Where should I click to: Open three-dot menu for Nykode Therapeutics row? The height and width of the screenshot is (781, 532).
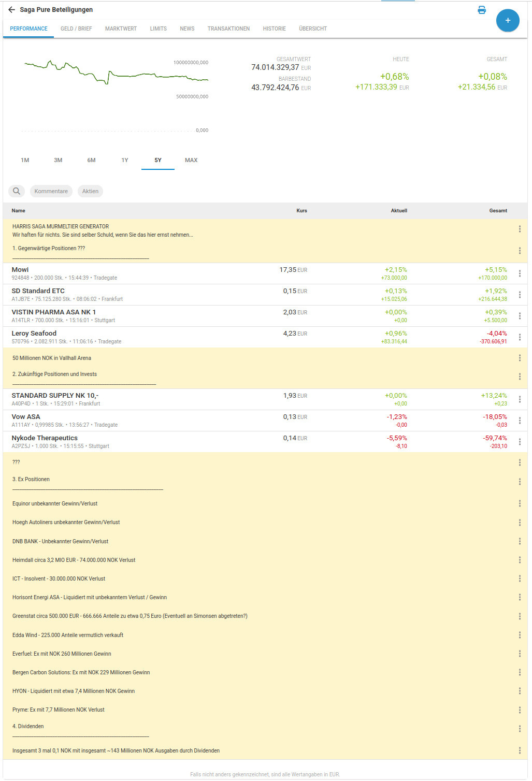pos(520,442)
